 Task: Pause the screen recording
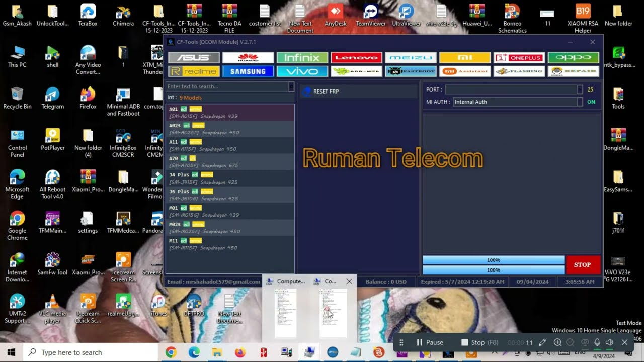(430, 342)
